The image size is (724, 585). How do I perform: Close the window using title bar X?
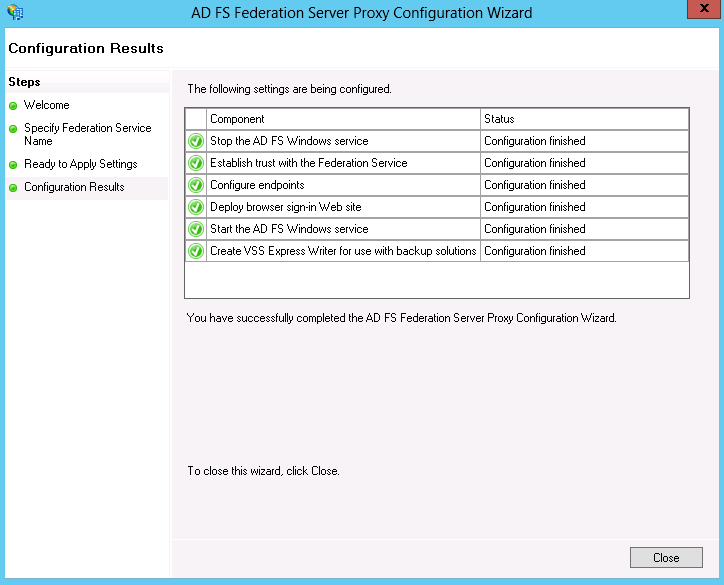704,9
